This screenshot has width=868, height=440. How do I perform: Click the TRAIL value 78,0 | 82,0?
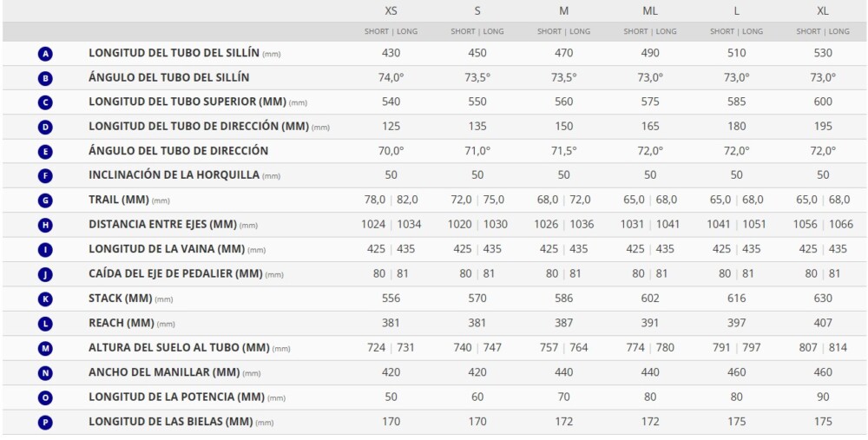pyautogui.click(x=391, y=200)
